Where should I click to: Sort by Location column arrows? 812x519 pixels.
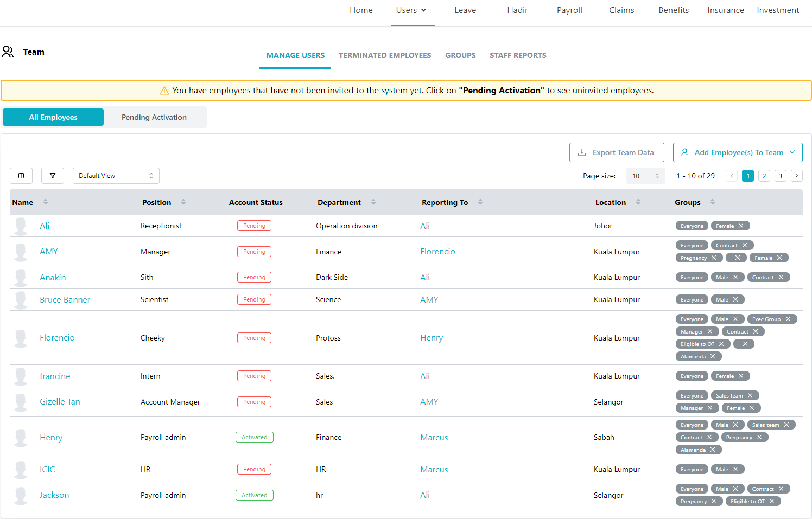click(x=638, y=202)
